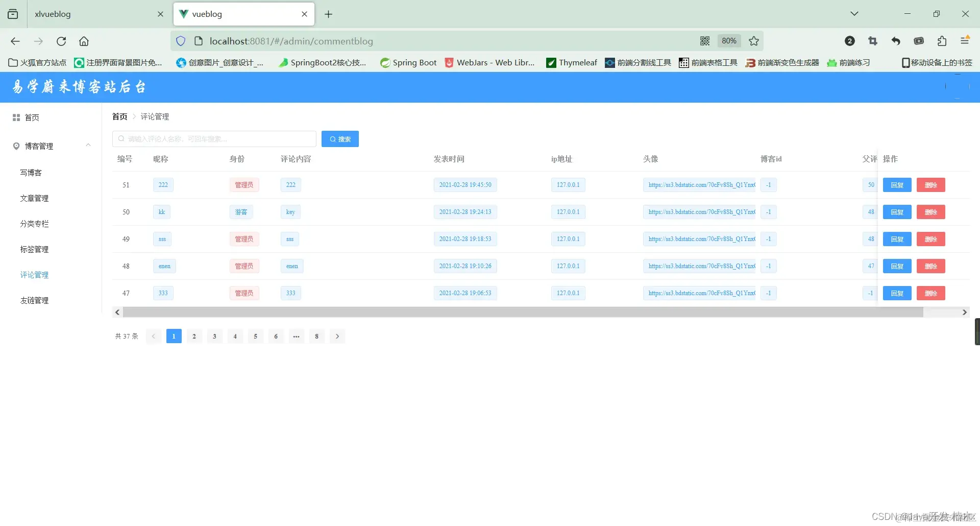
Task: Open the recent tabs list icon
Action: coord(13,14)
